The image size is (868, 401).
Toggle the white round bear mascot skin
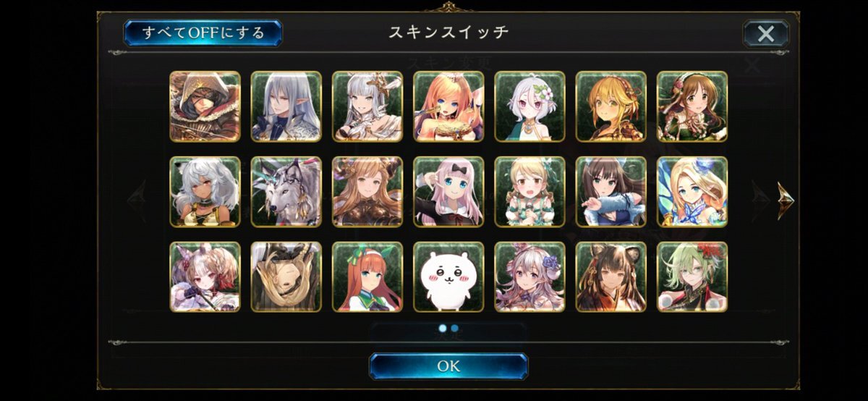[448, 277]
